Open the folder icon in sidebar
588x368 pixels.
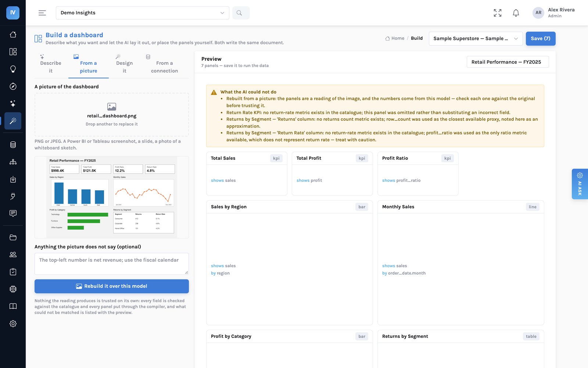coord(13,237)
